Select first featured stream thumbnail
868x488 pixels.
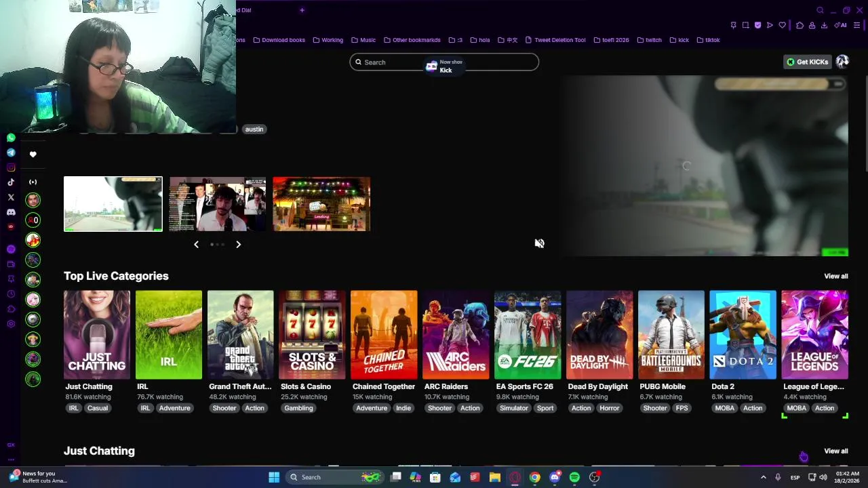coord(113,204)
